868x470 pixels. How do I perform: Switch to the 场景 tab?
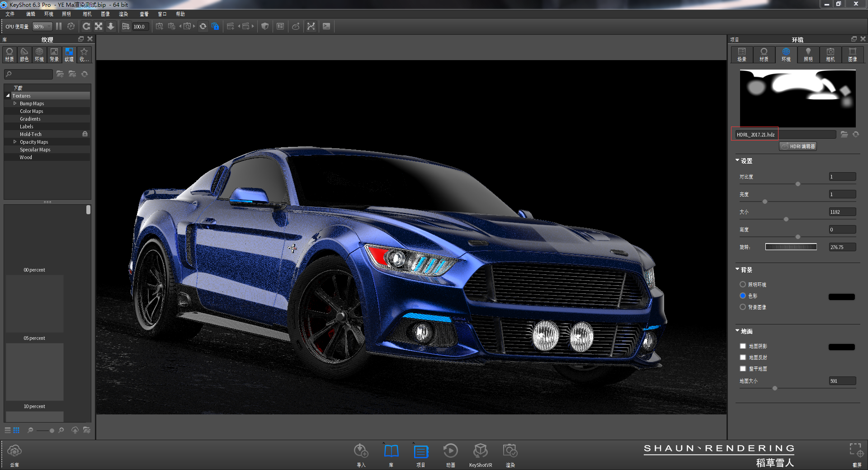click(x=741, y=55)
